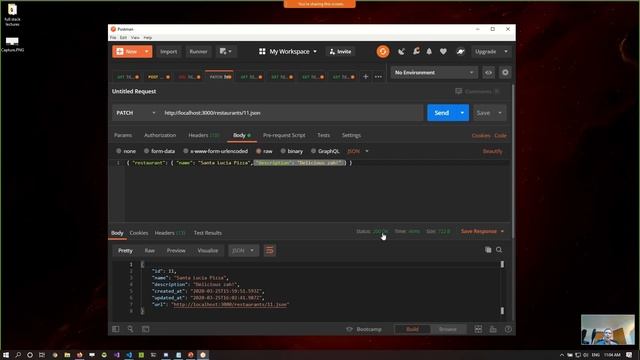Open the help question mark icon
The height and width of the screenshot is (360, 640).
[508, 329]
